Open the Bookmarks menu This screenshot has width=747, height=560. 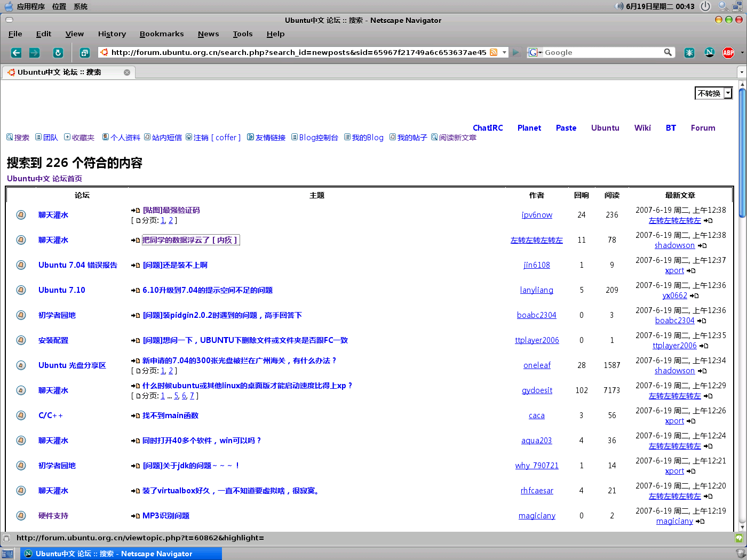[162, 34]
